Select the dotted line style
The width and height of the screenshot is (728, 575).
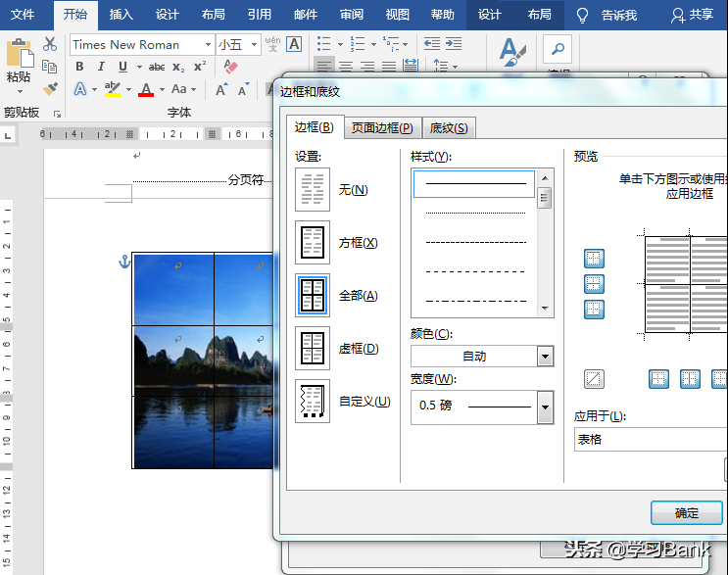(x=475, y=213)
